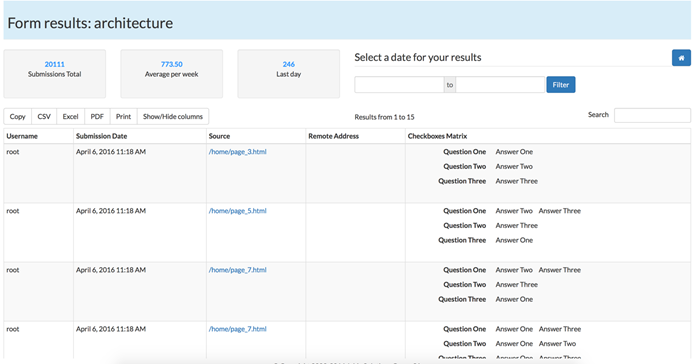Click the Filter button
This screenshot has height=364, width=698.
pos(560,85)
